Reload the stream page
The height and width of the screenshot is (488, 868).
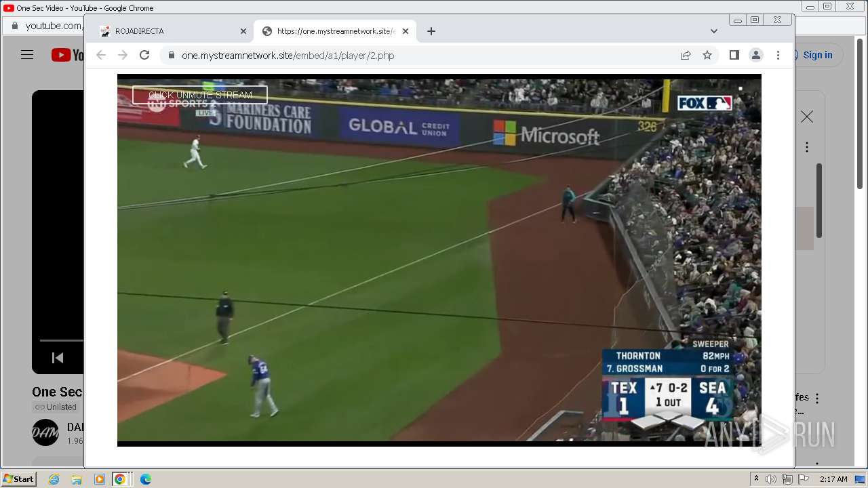point(144,55)
